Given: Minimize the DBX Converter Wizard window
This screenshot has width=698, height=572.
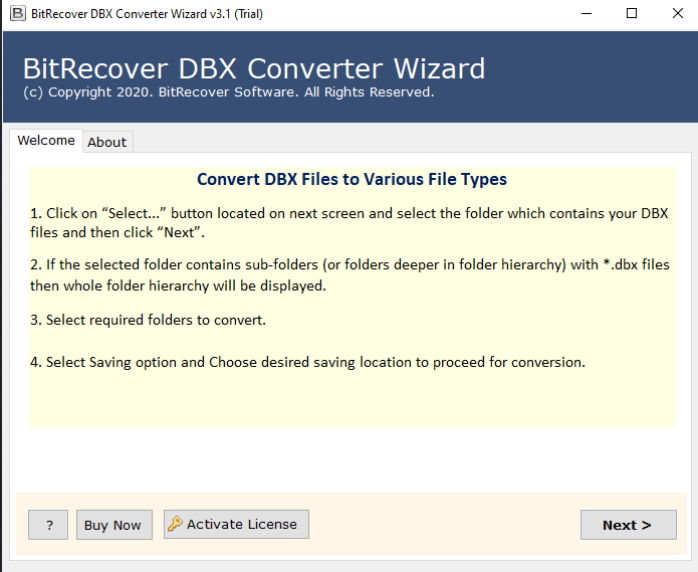Looking at the screenshot, I should (x=587, y=13).
